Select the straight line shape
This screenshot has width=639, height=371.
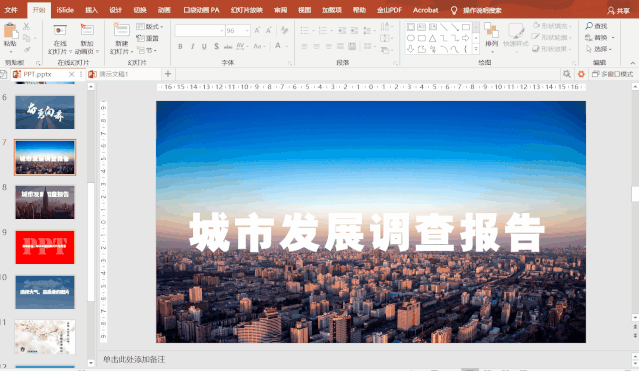[x=444, y=27]
